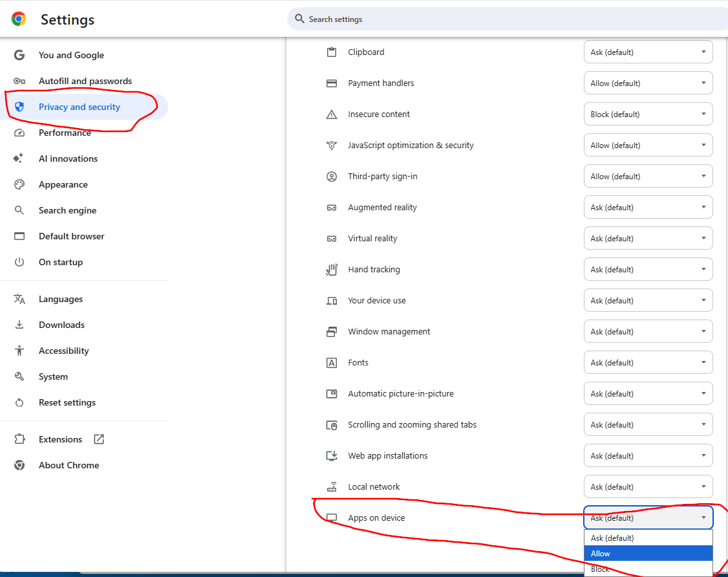728x577 pixels.
Task: Click the Performance gauge icon
Action: click(x=19, y=133)
